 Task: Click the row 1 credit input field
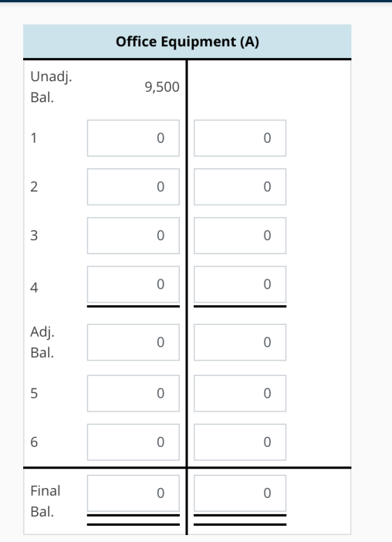[240, 138]
